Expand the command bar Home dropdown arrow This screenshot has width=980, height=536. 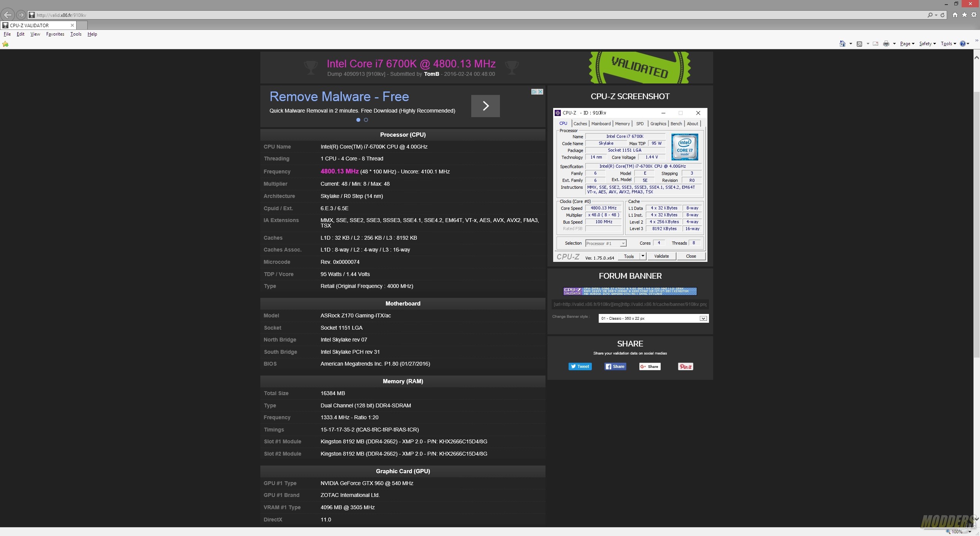pos(851,44)
